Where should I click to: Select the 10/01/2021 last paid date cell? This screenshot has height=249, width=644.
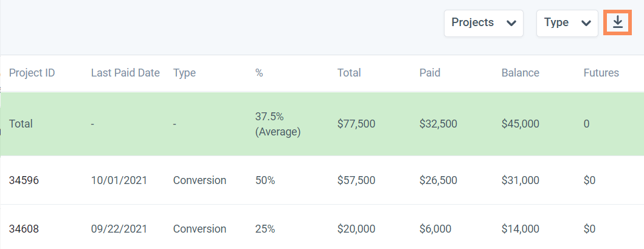pos(118,180)
